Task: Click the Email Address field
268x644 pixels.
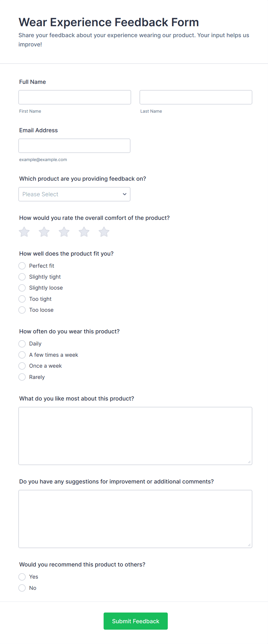Action: point(74,146)
